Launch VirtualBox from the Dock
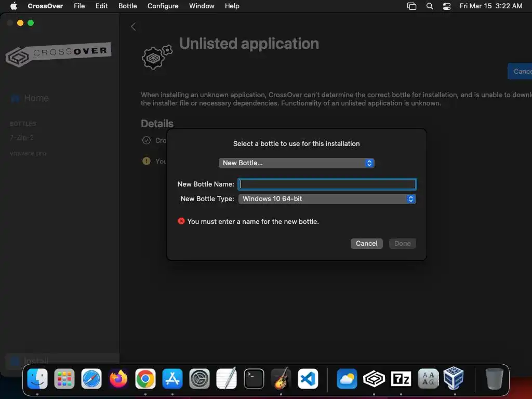The height and width of the screenshot is (399, 532). [x=454, y=378]
